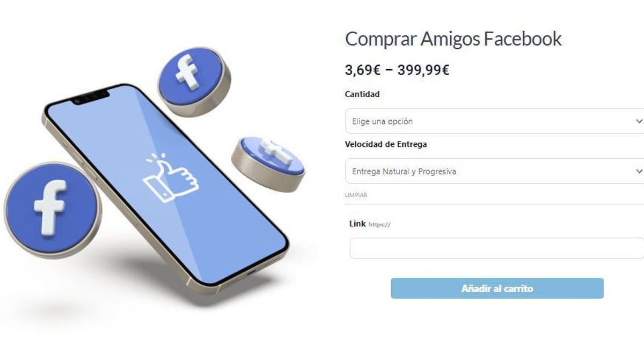Click the phone's charging port at its bottom edge
Viewport: 644px width, 362px height.
(x=253, y=271)
